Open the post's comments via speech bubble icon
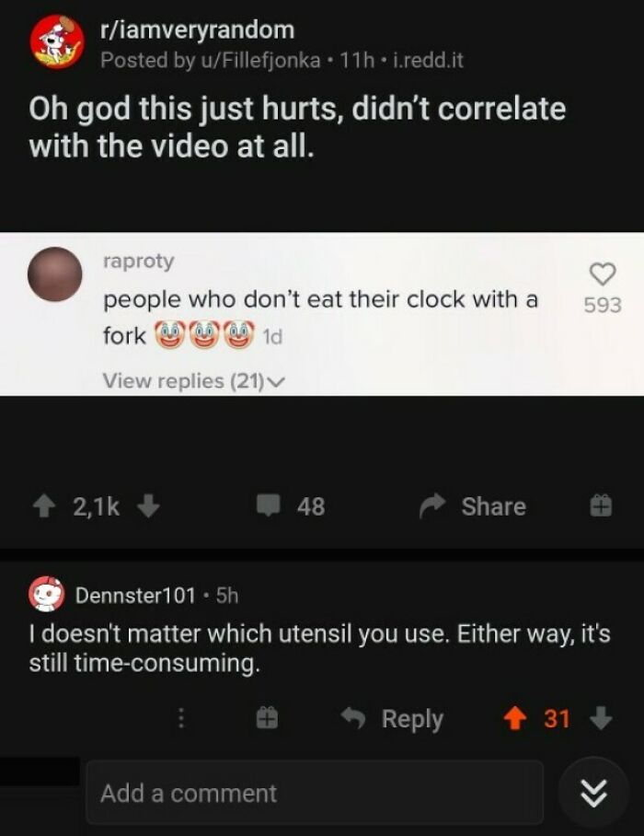This screenshot has height=836, width=644. pos(267,505)
